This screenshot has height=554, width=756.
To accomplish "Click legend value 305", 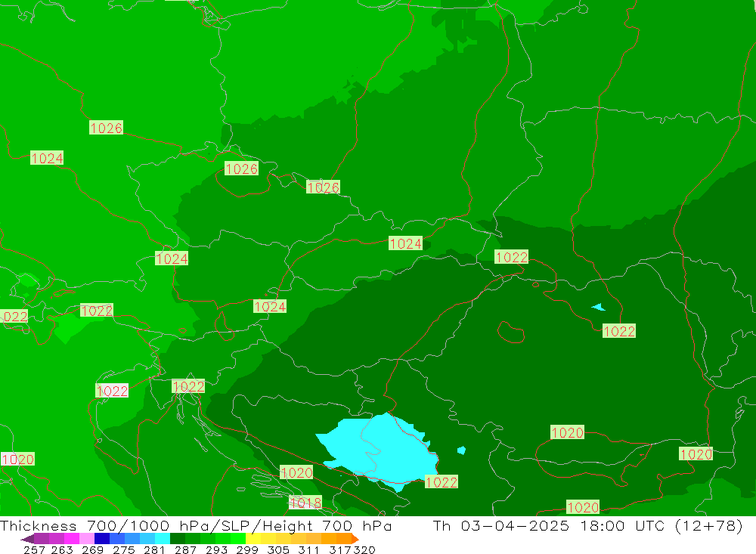I will coord(278,549).
